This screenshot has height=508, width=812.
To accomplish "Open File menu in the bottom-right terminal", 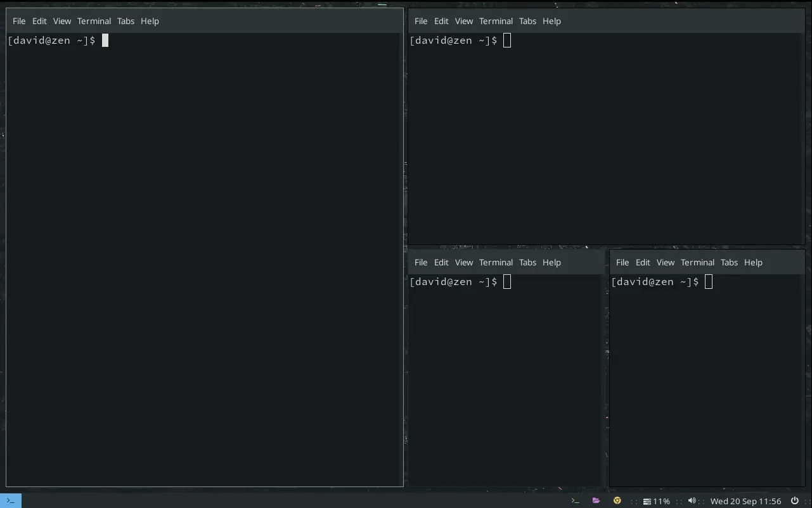I will coord(622,262).
